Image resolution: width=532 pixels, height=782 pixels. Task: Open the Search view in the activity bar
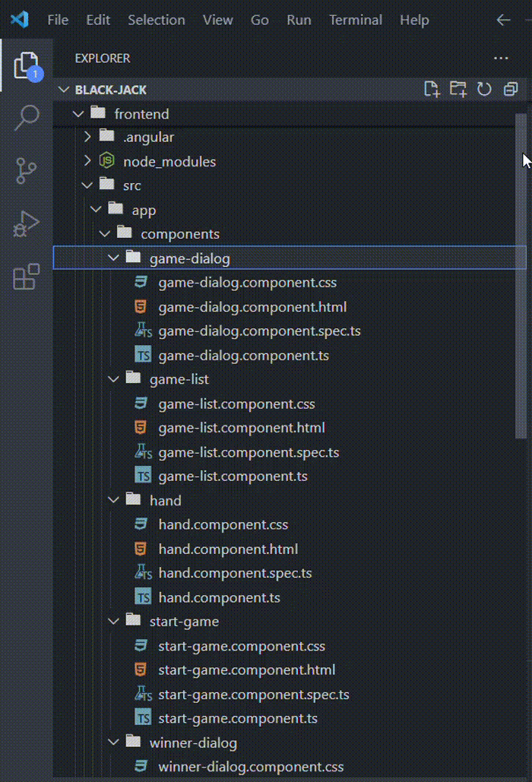point(27,118)
